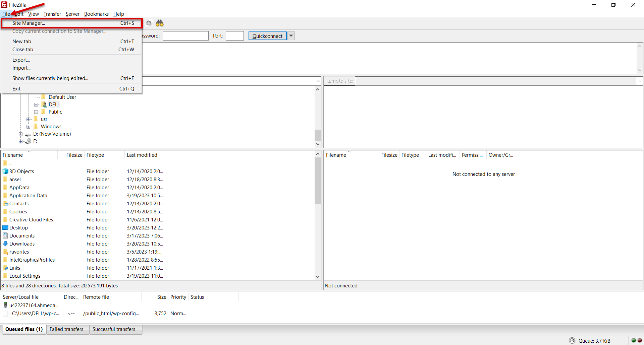
Task: Open the local site path dropdown
Action: (318, 81)
